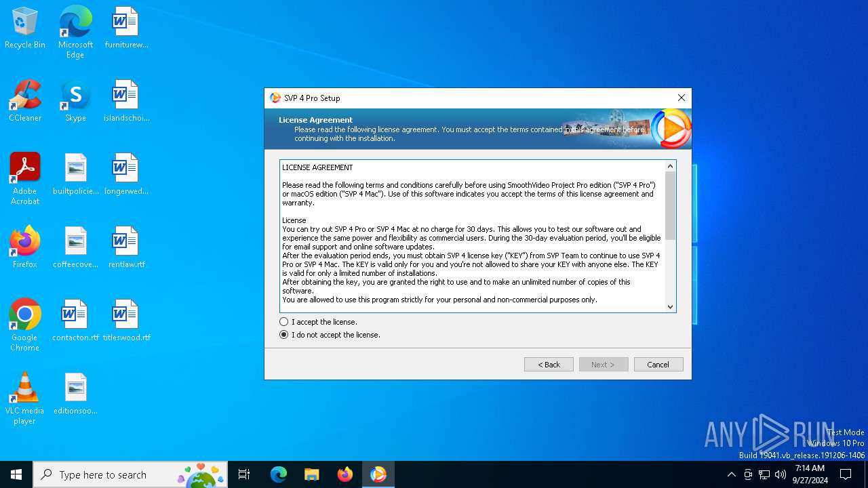Open the Windows Start menu
The width and height of the screenshot is (868, 488).
[x=16, y=474]
